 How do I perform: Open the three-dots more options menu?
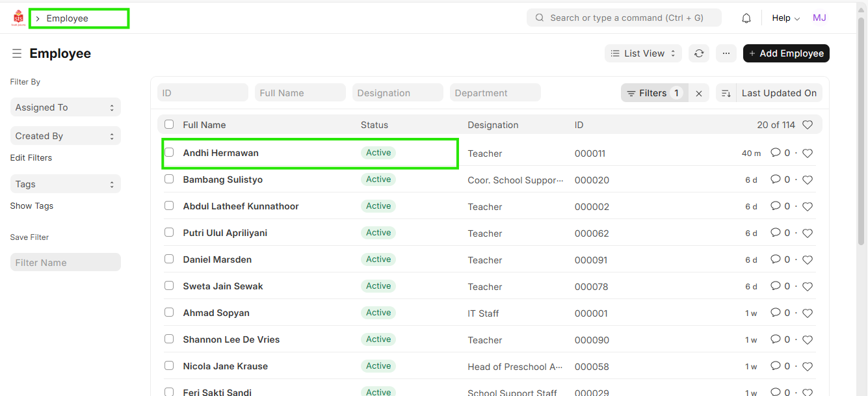pos(726,53)
